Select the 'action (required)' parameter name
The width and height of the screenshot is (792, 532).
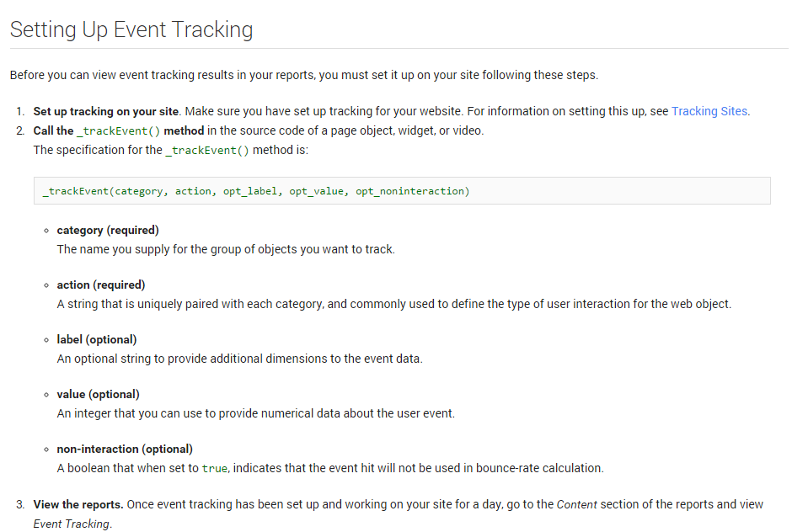tap(101, 285)
